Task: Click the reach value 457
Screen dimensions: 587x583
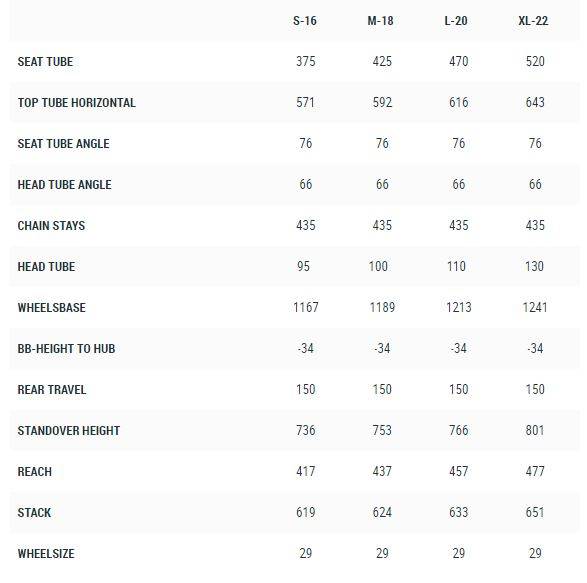Action: pos(459,471)
